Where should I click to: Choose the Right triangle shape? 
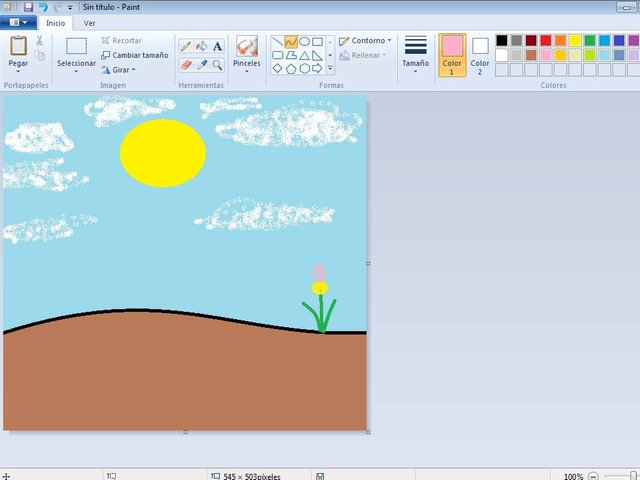pyautogui.click(x=318, y=55)
